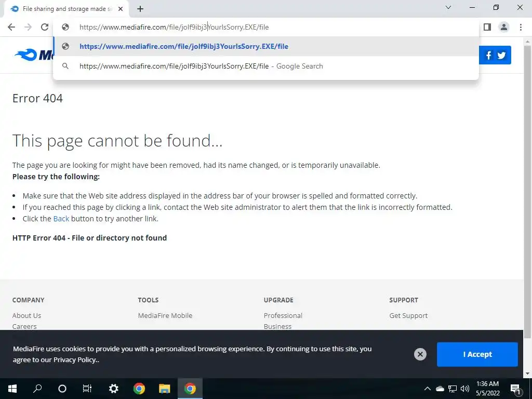This screenshot has height=399, width=532.
Task: Click the COMPANY footer heading
Action: coord(29,300)
